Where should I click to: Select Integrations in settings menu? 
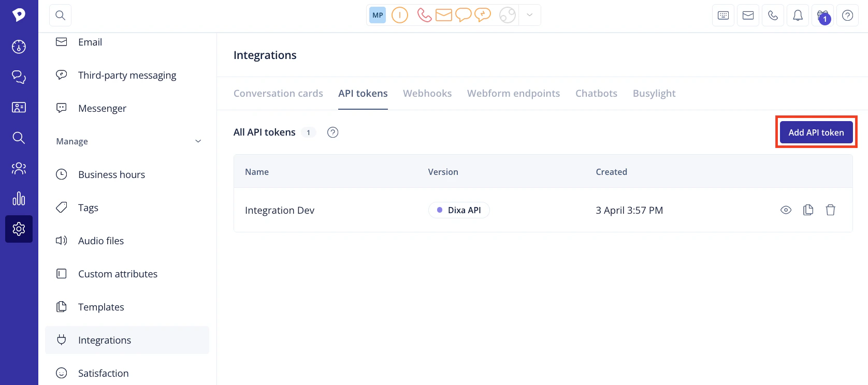[x=127, y=340]
